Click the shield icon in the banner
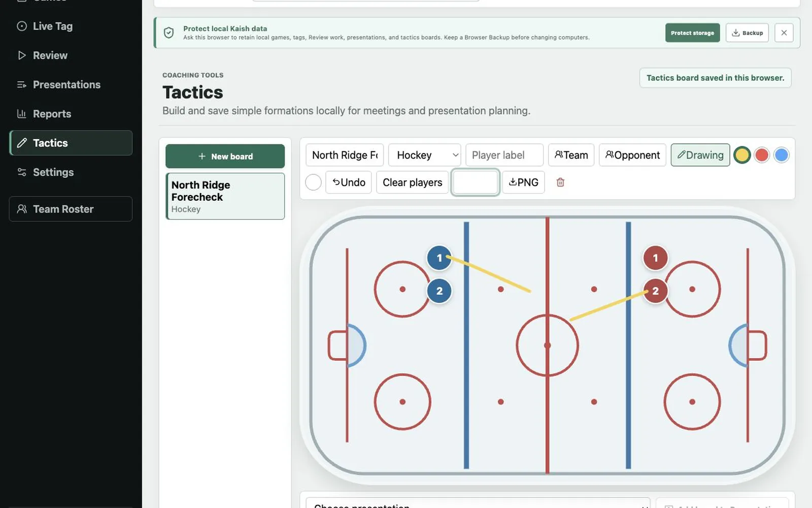Screen dimensions: 812x508 pyautogui.click(x=169, y=33)
